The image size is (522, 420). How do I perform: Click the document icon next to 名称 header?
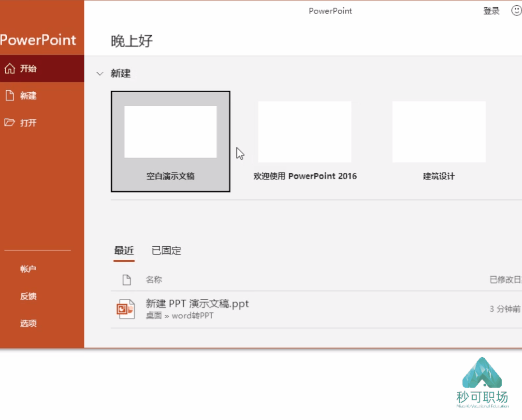click(126, 280)
